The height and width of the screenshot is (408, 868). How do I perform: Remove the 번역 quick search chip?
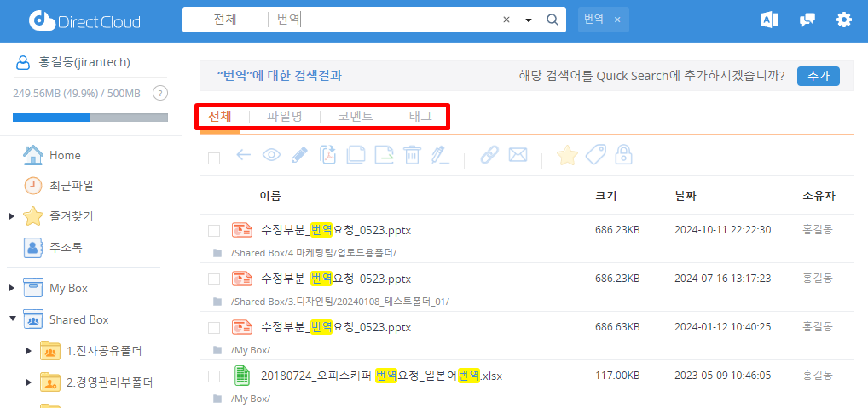pos(618,20)
